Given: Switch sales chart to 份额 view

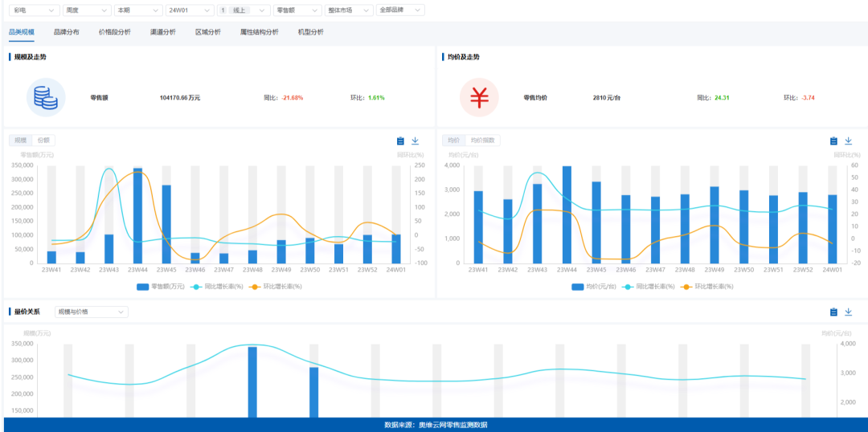Looking at the screenshot, I should pos(43,141).
